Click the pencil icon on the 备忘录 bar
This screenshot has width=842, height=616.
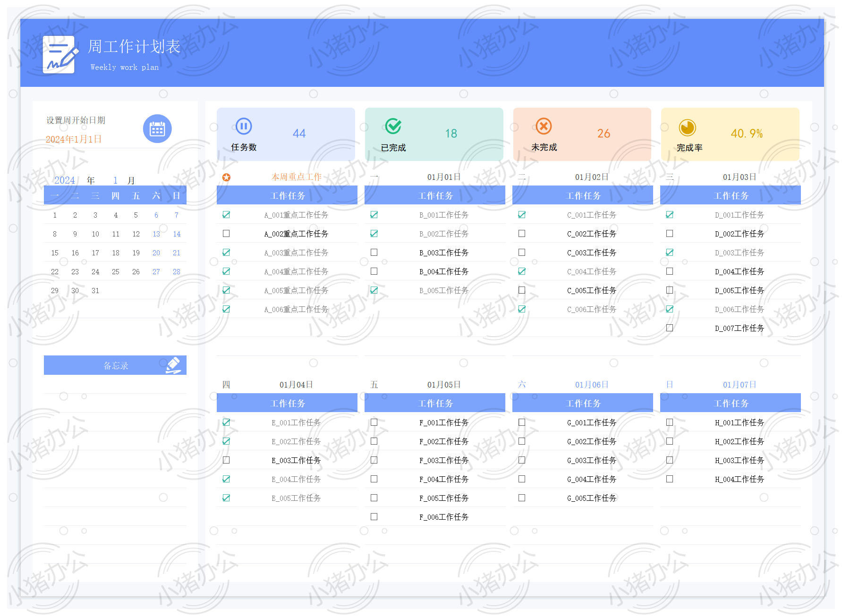click(x=173, y=365)
